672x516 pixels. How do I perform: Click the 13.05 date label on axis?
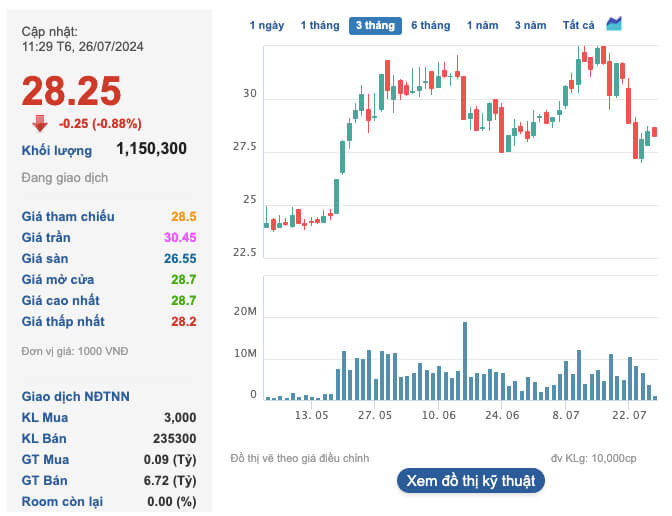[312, 414]
